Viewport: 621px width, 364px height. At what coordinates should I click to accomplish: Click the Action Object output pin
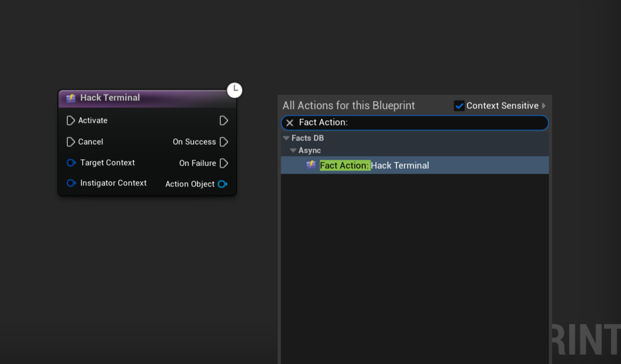(223, 184)
